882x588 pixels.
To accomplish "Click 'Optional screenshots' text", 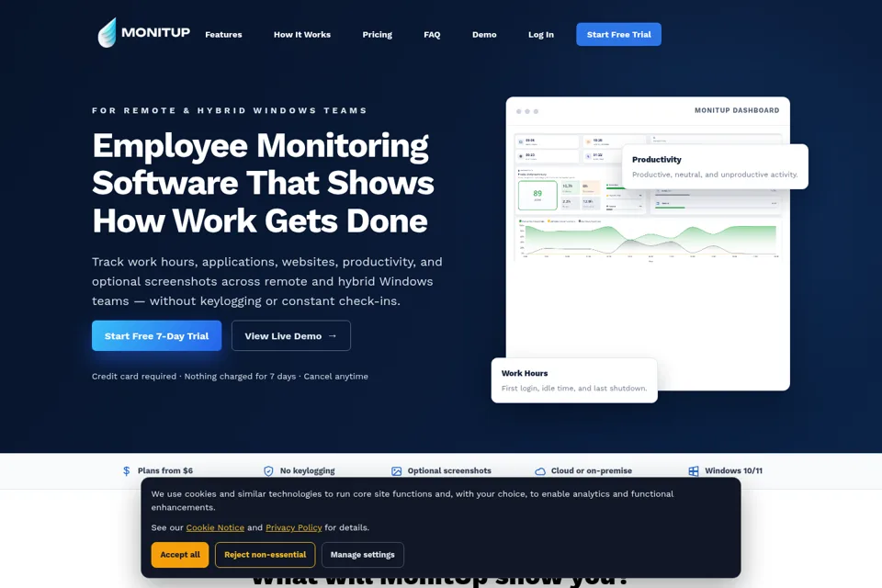I will coord(449,471).
